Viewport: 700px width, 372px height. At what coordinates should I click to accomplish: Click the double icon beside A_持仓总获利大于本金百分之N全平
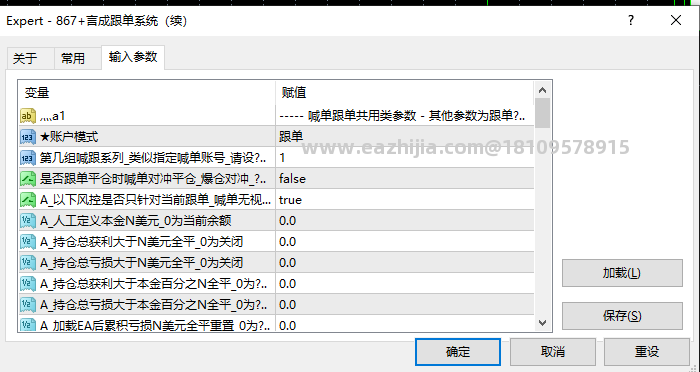pos(28,284)
